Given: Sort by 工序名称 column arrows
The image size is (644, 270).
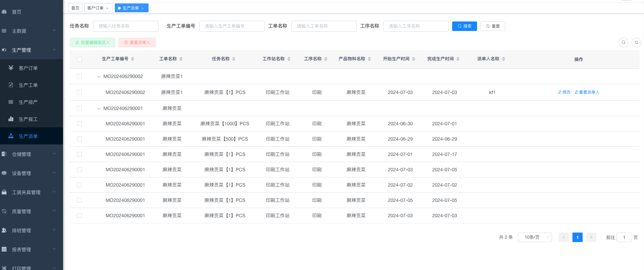Looking at the screenshot, I should point(326,59).
